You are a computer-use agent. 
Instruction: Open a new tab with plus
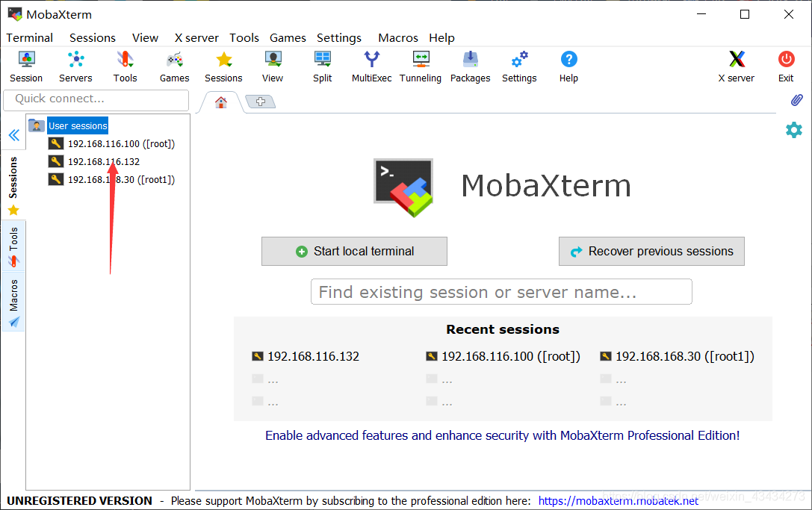click(x=261, y=102)
